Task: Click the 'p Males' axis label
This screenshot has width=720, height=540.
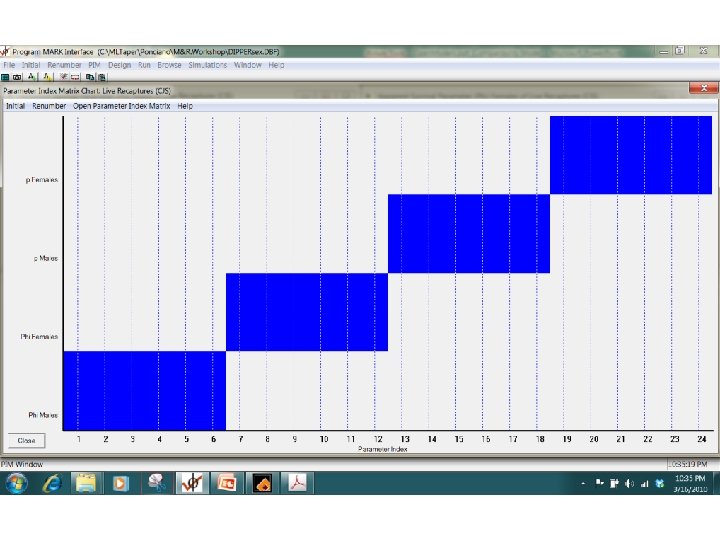Action: (x=46, y=259)
